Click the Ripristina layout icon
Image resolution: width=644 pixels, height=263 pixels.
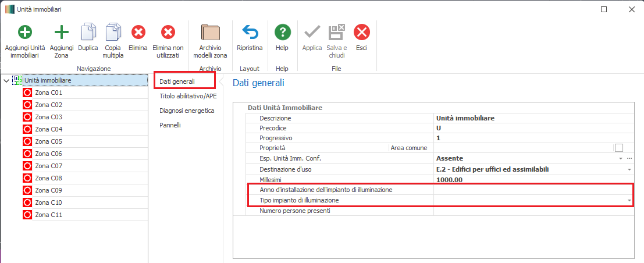[x=250, y=32]
